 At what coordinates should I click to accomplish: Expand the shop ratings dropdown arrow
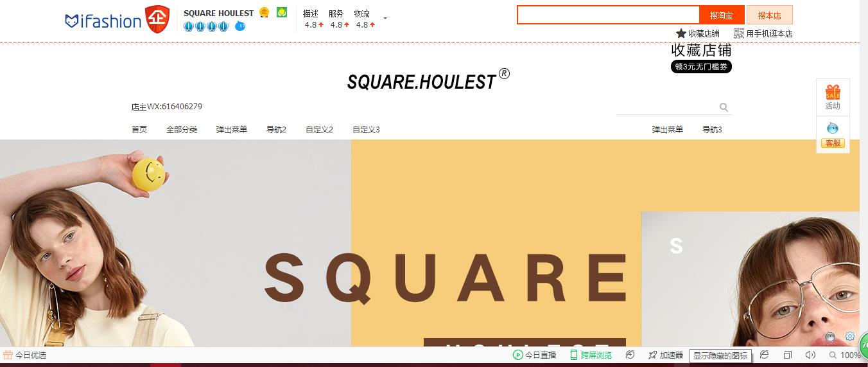385,19
